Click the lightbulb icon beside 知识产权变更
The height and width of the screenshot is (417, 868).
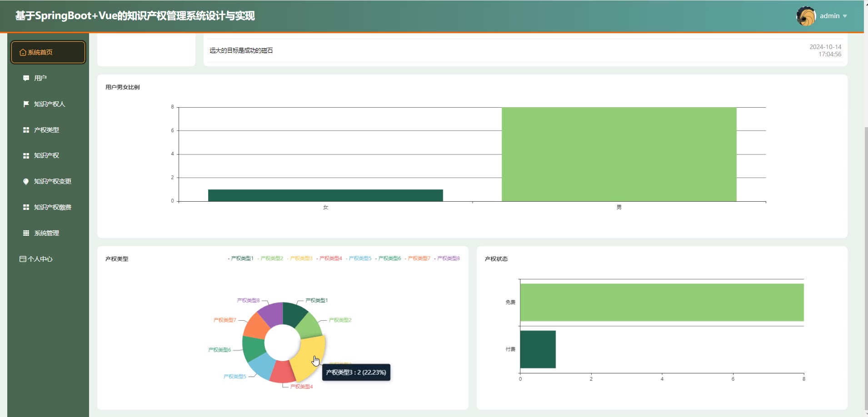point(26,181)
